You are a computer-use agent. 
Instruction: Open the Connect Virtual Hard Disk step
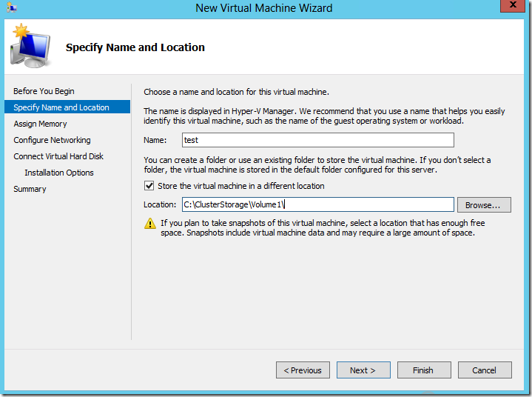tap(58, 156)
